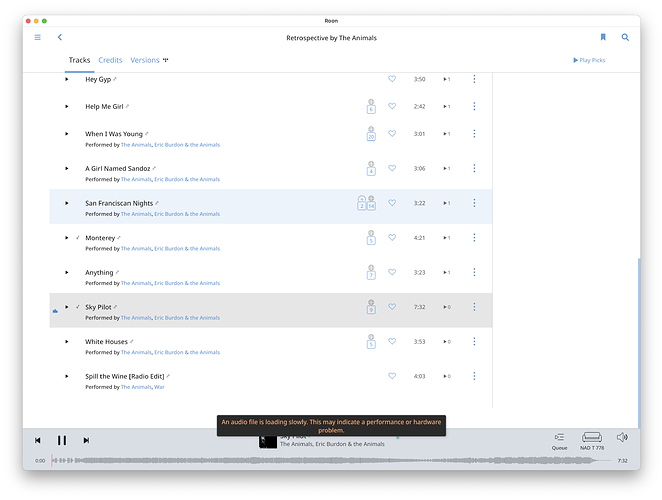Viewport: 662px width, 500px height.
Task: Open War artist link under Spill the Wine
Action: point(159,387)
